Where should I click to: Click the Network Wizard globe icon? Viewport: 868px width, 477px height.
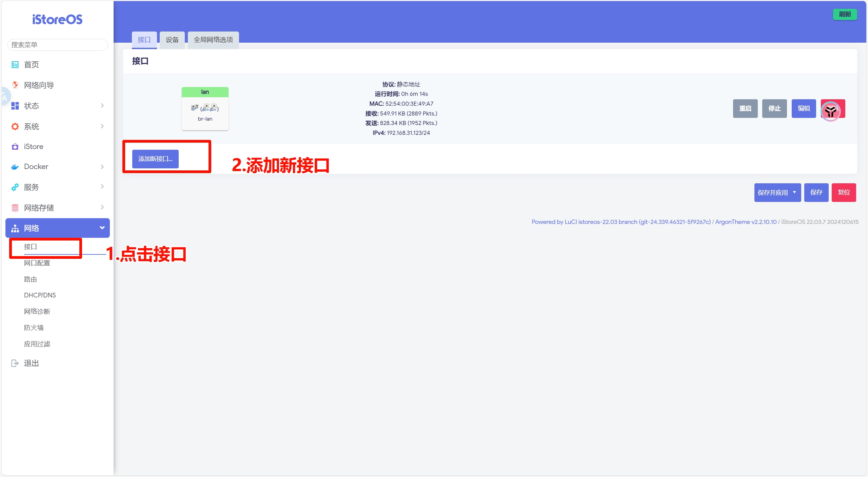coord(15,85)
